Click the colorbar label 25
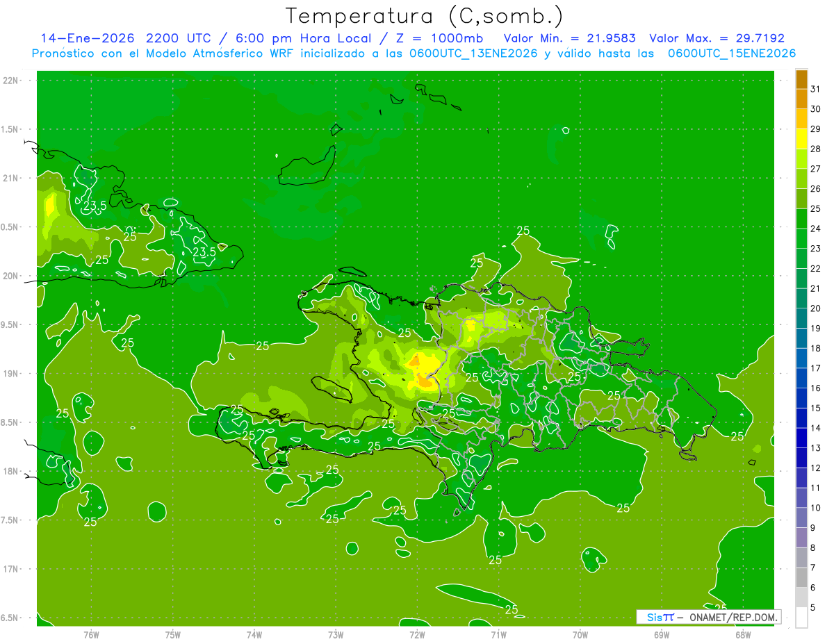Image resolution: width=834 pixels, height=644 pixels. coord(816,208)
